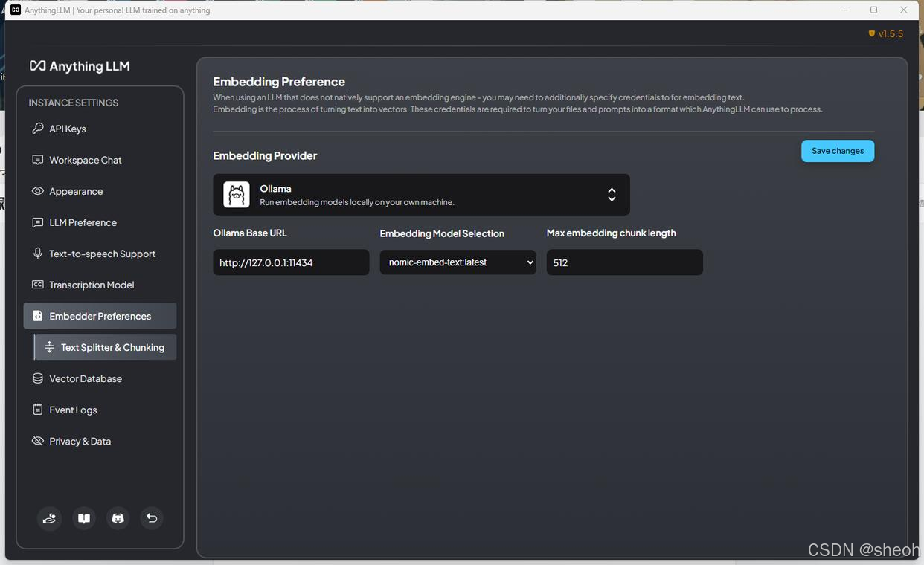The width and height of the screenshot is (924, 565).
Task: Click the Embedder Preferences file icon
Action: (x=37, y=316)
